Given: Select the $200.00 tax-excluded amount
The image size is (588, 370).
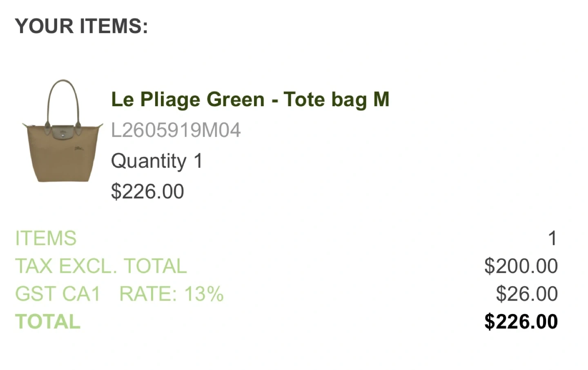Looking at the screenshot, I should (521, 266).
